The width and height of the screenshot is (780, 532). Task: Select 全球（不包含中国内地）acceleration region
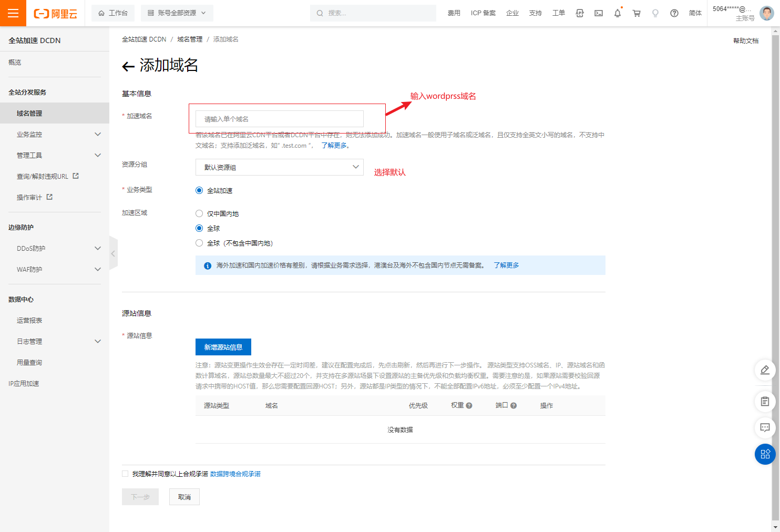[199, 243]
